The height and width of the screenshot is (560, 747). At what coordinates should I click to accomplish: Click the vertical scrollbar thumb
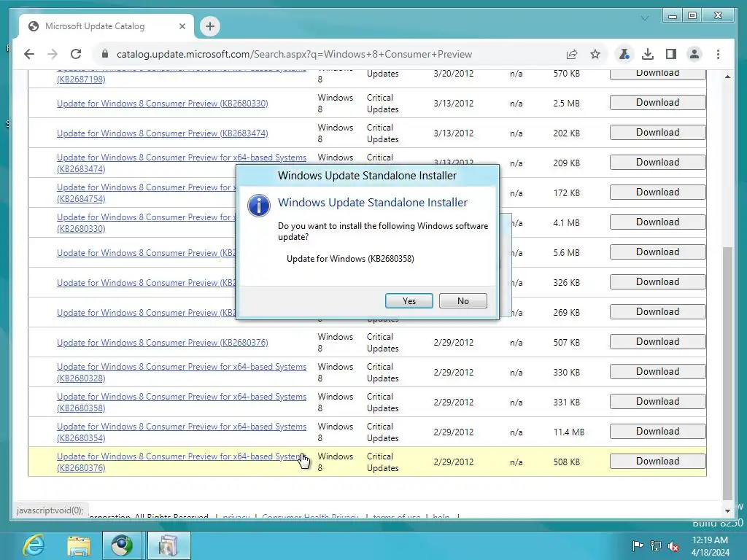727,373
